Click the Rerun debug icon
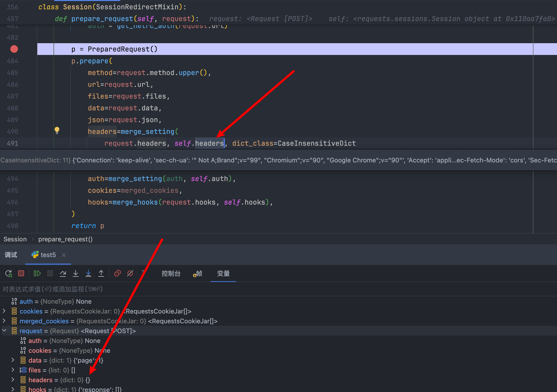Image resolution: width=557 pixels, height=392 pixels. 9,274
